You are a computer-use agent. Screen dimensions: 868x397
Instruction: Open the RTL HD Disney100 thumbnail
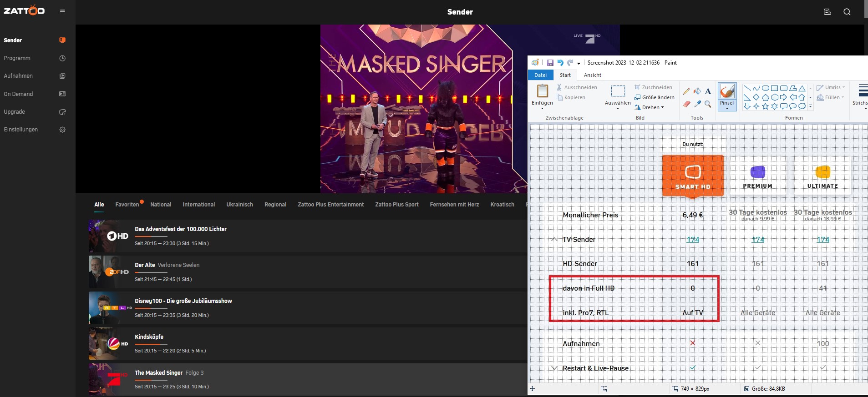click(109, 308)
